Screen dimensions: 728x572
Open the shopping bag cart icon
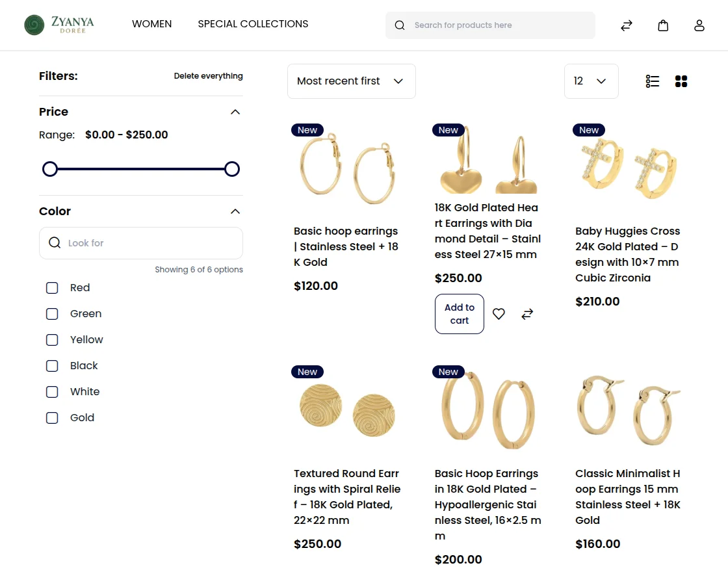(663, 25)
